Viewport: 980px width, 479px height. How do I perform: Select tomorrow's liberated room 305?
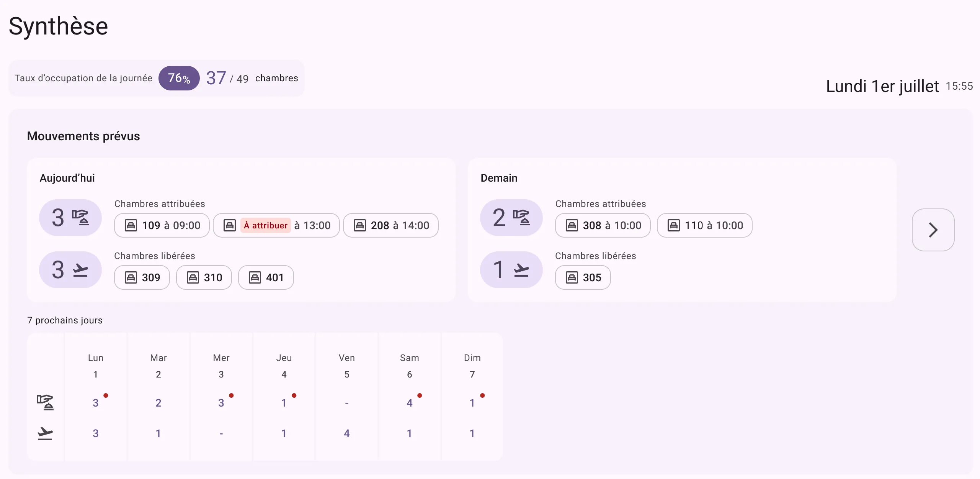pos(583,277)
